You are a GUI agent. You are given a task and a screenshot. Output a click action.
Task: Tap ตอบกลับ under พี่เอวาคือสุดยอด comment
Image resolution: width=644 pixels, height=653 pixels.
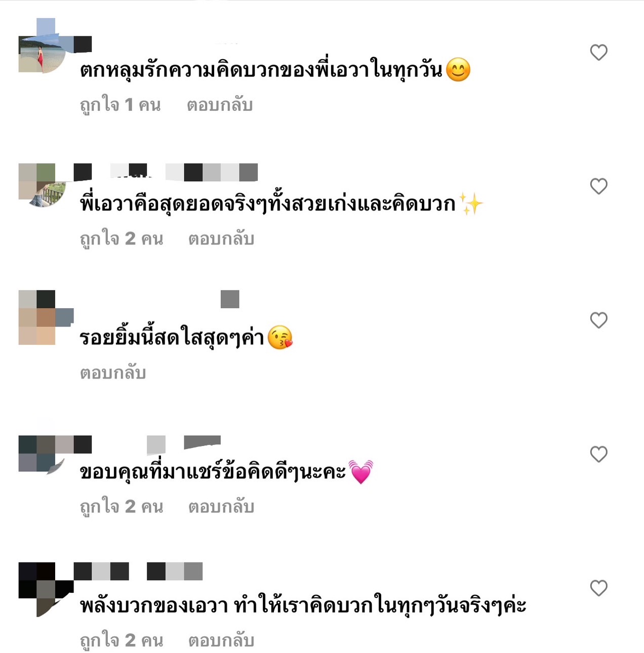[221, 238]
